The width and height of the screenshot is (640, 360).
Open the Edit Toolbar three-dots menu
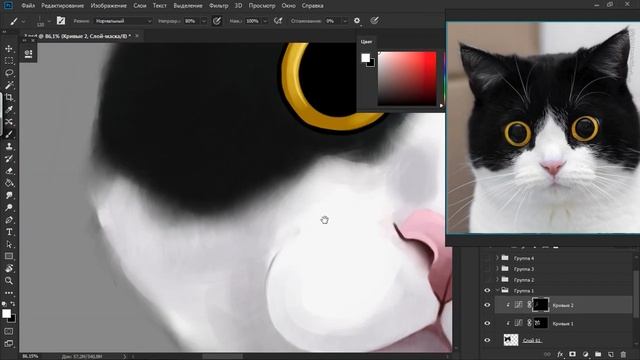9,293
